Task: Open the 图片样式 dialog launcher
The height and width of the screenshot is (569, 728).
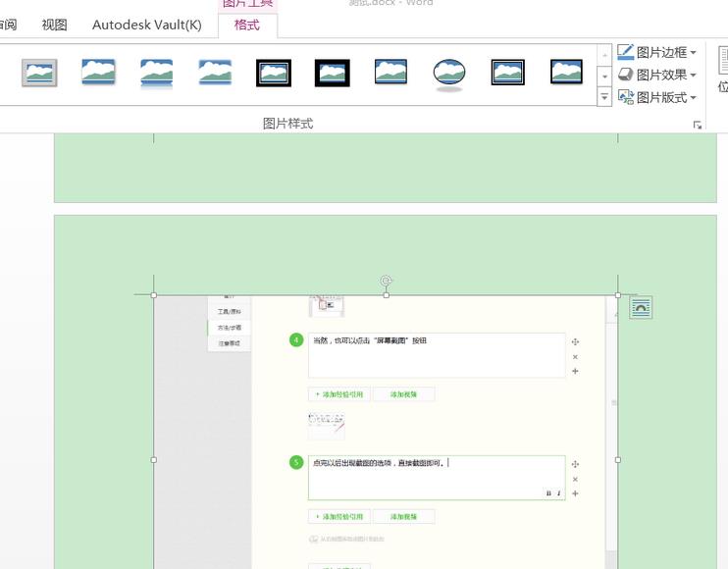Action: point(698,125)
